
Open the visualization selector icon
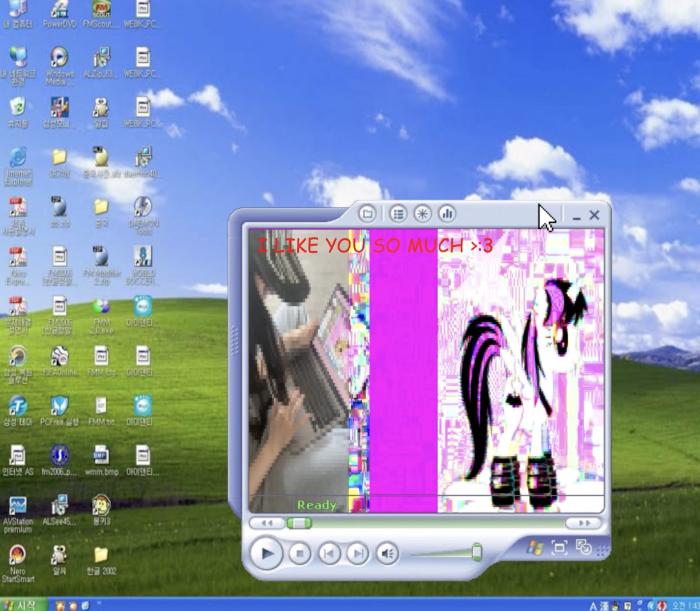point(423,214)
